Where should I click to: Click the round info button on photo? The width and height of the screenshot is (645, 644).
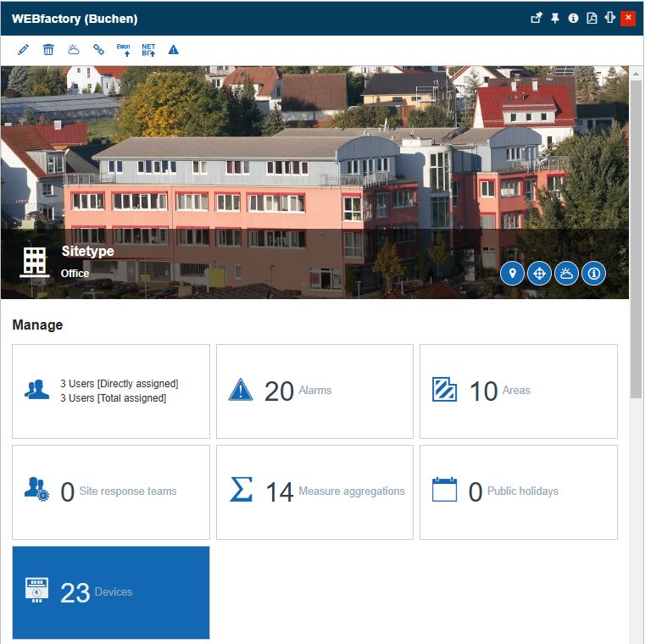[x=593, y=274]
